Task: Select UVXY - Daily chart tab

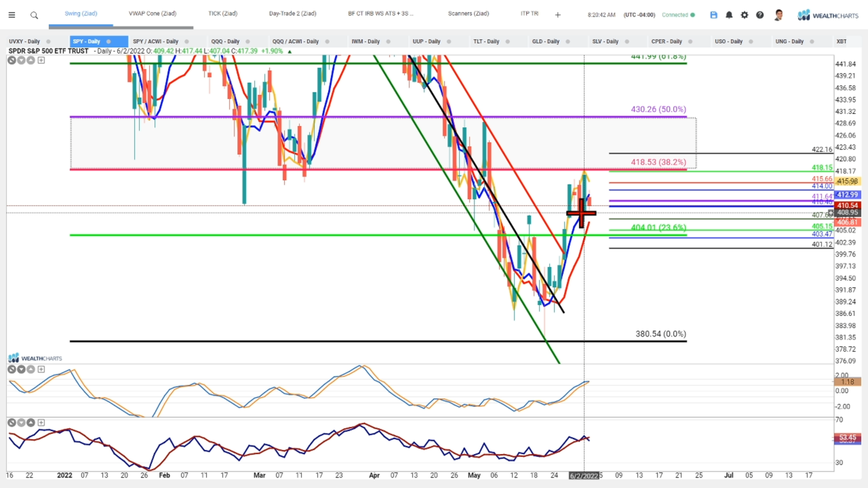Action: pyautogui.click(x=24, y=42)
